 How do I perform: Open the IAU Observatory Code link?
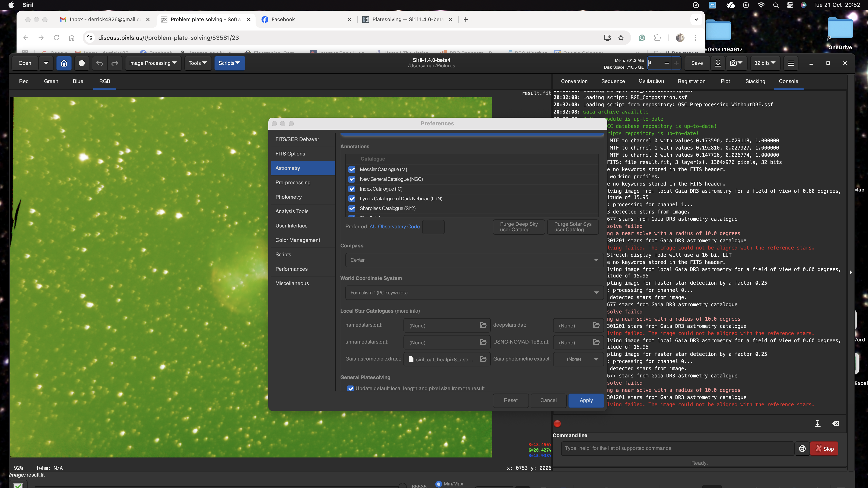394,227
